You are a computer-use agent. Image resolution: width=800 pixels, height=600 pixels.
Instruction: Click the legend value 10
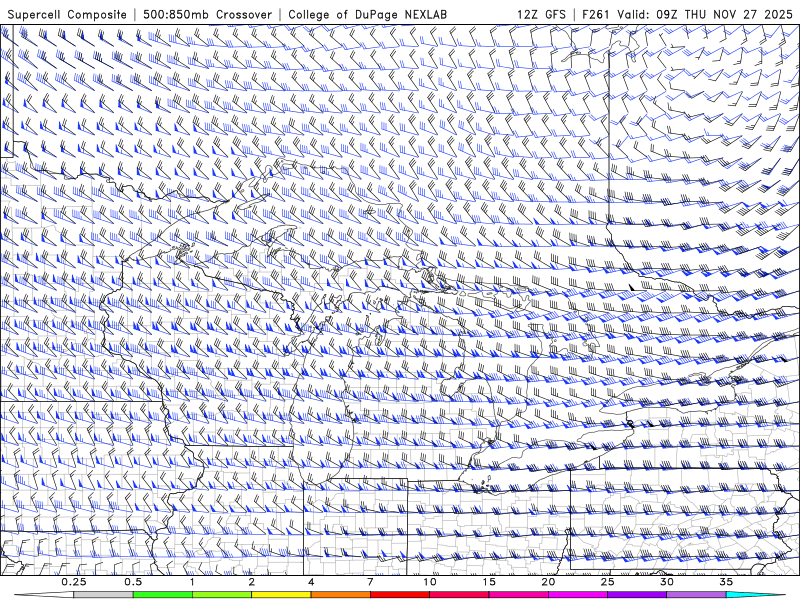point(430,582)
